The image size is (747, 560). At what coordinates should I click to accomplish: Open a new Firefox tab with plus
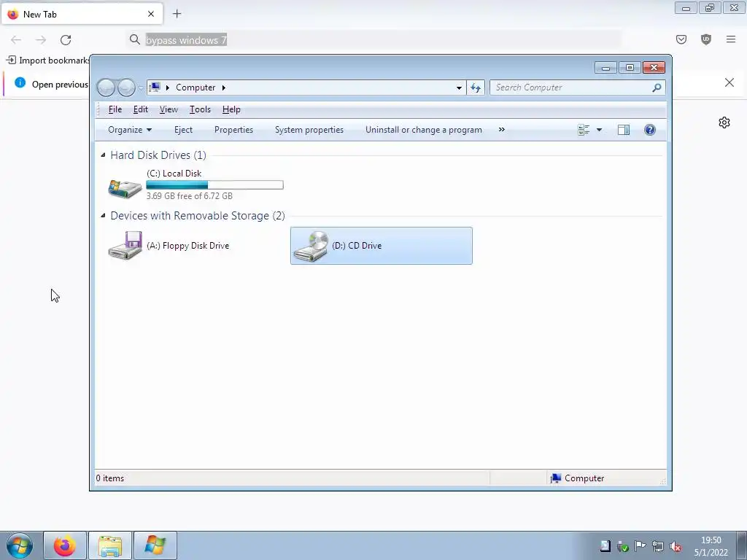(x=177, y=14)
